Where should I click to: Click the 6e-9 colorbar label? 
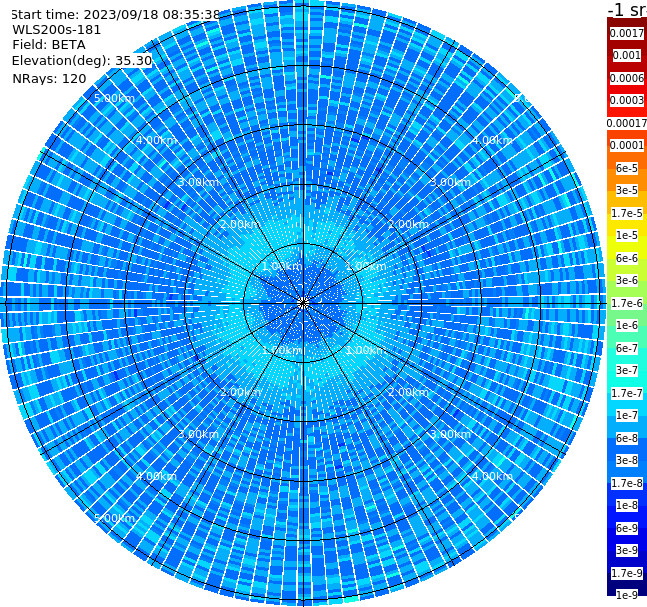tap(627, 528)
